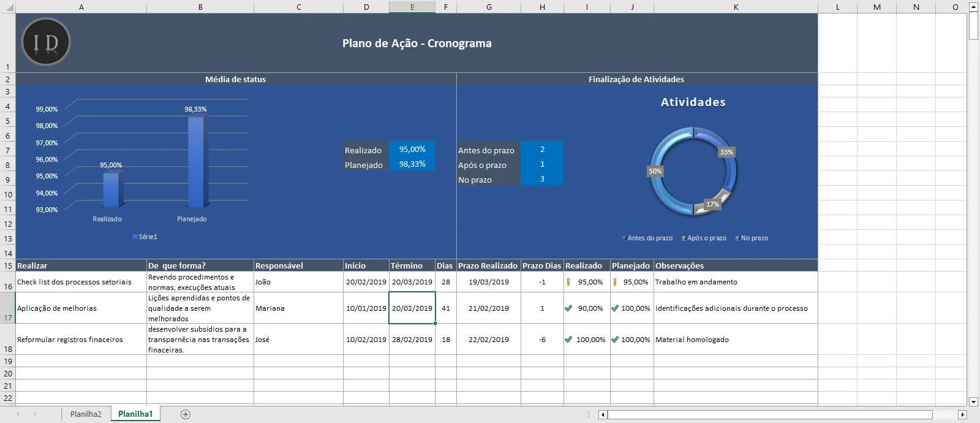The height and width of the screenshot is (423, 980).
Task: Add a new sheet with the plus button
Action: pyautogui.click(x=186, y=414)
